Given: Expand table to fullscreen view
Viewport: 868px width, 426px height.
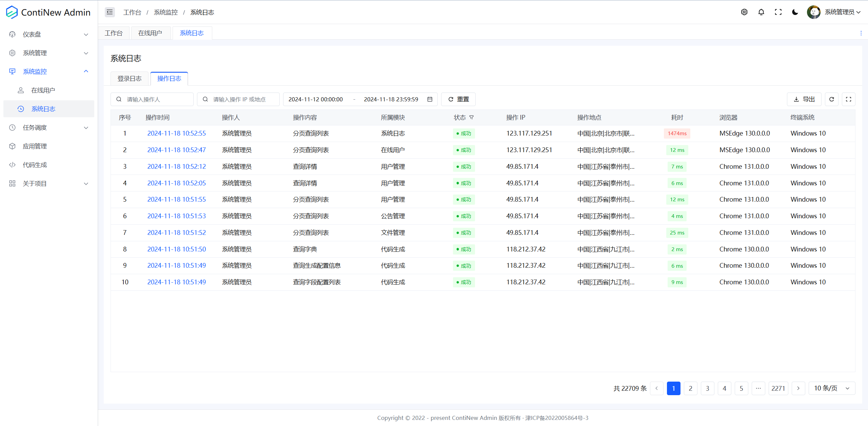Looking at the screenshot, I should pos(848,99).
